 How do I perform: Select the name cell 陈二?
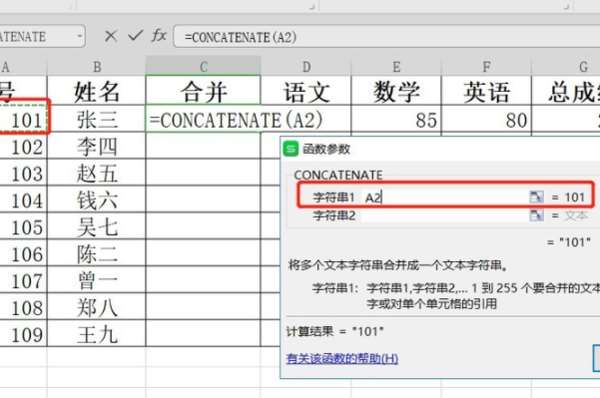pos(96,254)
